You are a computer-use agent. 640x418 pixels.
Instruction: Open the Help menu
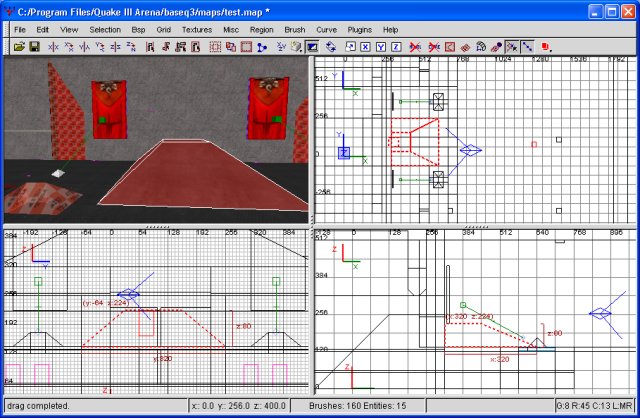390,30
